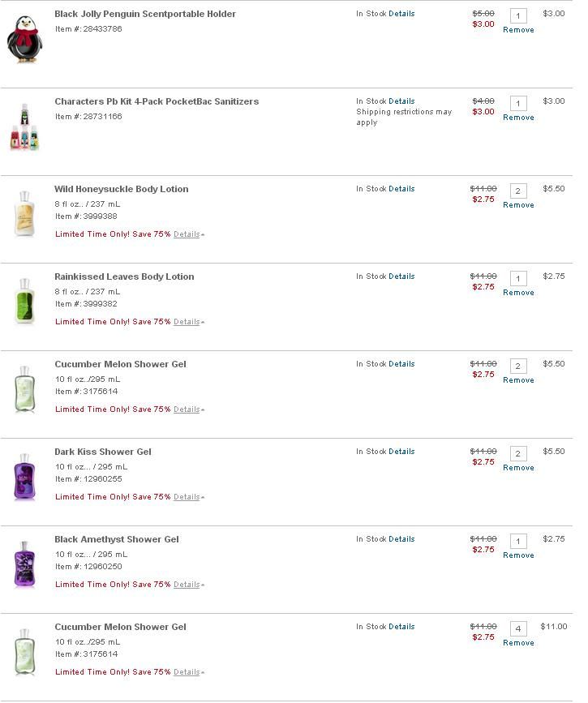Screen dimensions: 588x703
Task: Expand promo Details for Wild Honeysuckle Body Lotion
Action: (x=187, y=234)
